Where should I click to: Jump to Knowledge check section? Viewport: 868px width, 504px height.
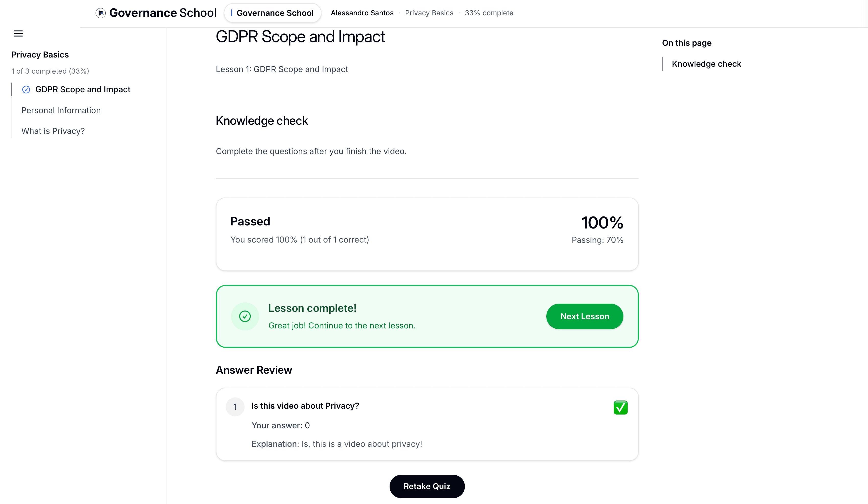pyautogui.click(x=706, y=64)
